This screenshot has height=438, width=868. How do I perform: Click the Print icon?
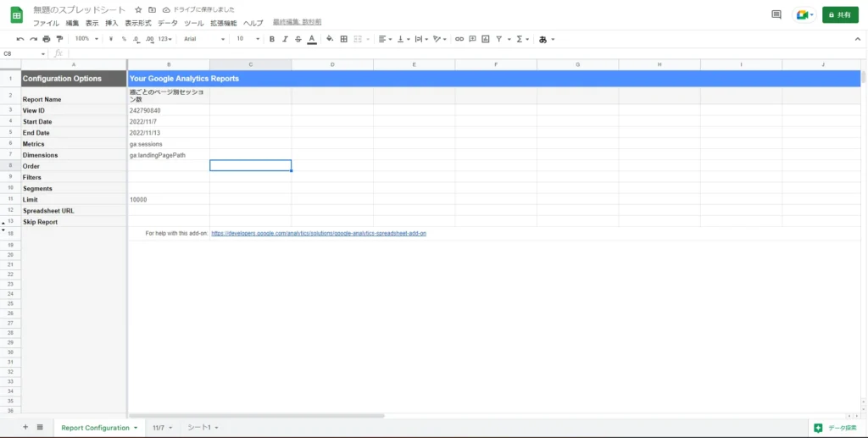coord(47,39)
